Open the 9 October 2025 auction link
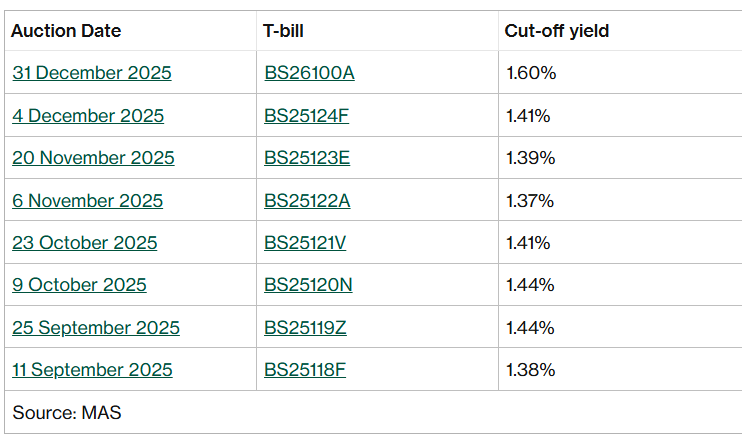The height and width of the screenshot is (445, 742). click(79, 285)
